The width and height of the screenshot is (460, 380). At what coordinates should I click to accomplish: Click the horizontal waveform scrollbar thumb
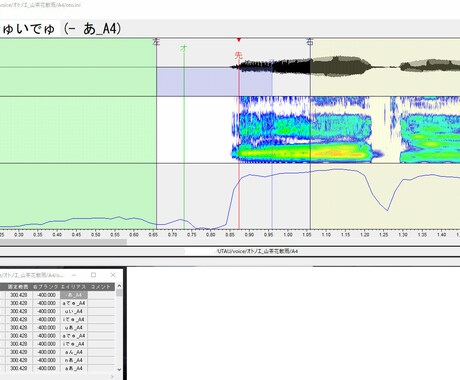[x=63, y=242]
